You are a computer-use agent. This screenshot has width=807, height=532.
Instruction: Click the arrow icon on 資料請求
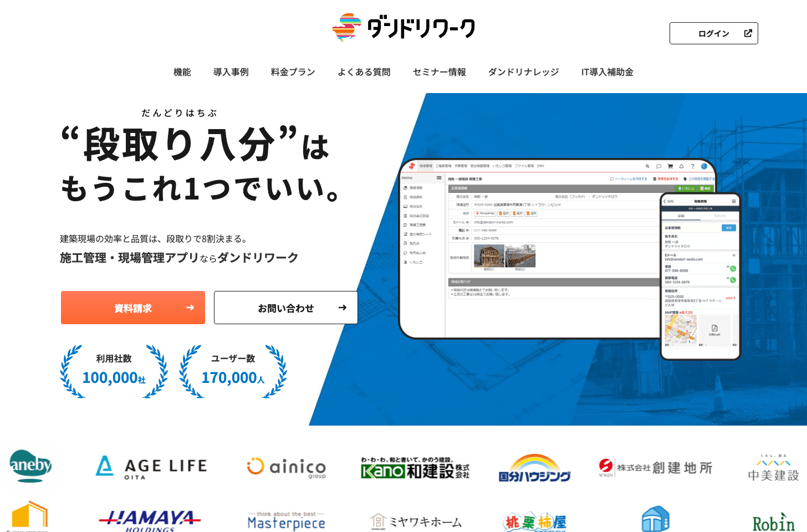click(190, 308)
